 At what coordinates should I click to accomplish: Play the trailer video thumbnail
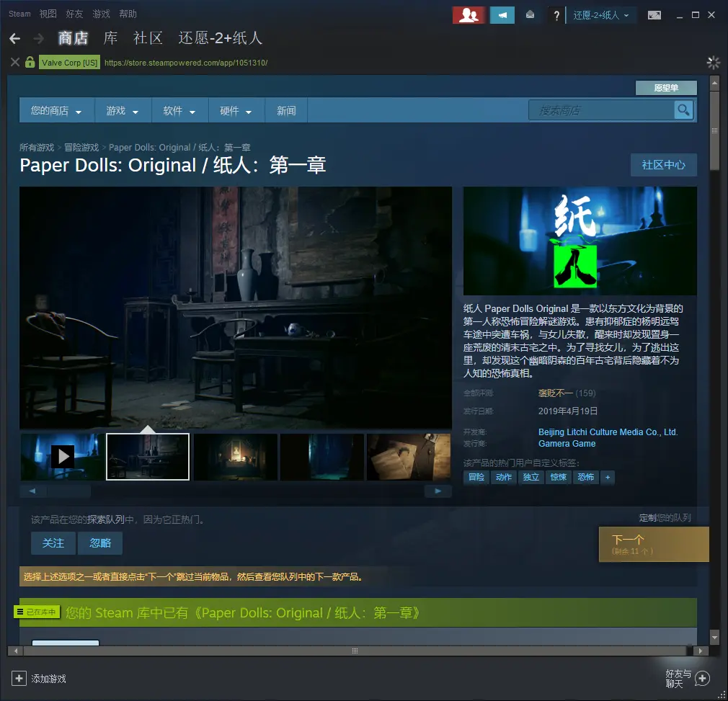(63, 457)
